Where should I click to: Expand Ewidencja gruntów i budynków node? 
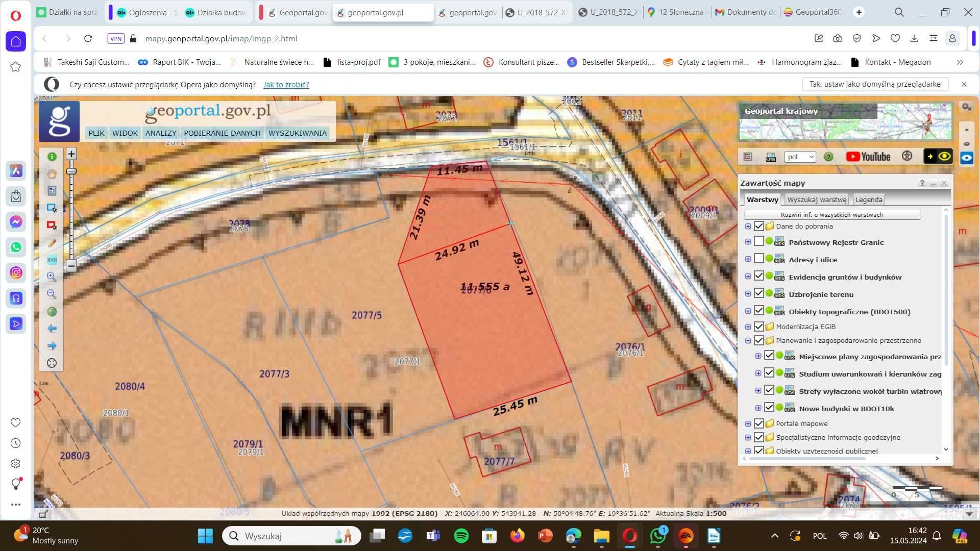pyautogui.click(x=748, y=277)
